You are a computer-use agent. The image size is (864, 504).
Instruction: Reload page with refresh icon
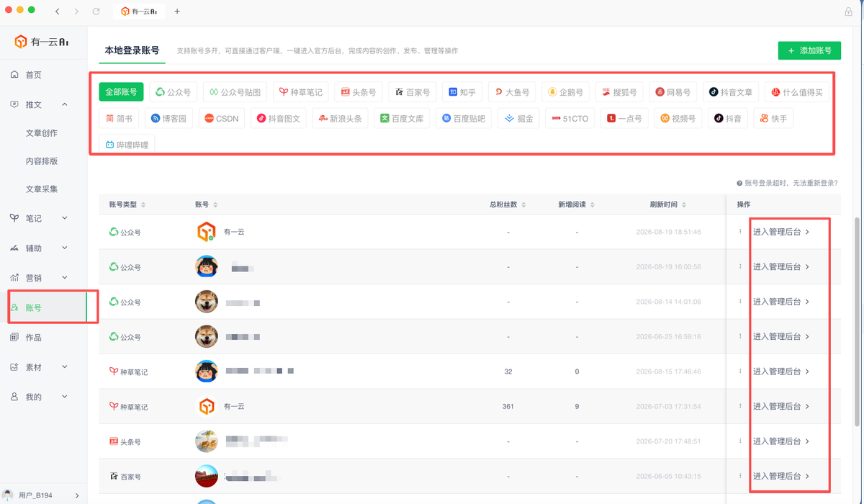[96, 12]
